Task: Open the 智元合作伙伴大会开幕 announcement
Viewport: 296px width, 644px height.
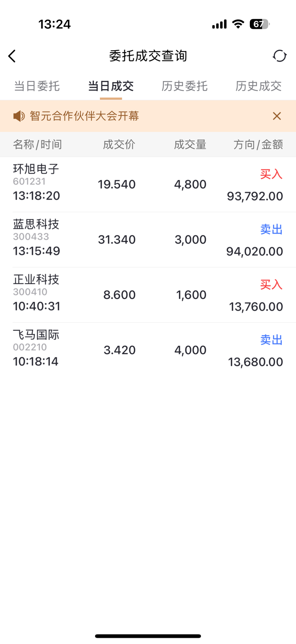Action: [84, 116]
